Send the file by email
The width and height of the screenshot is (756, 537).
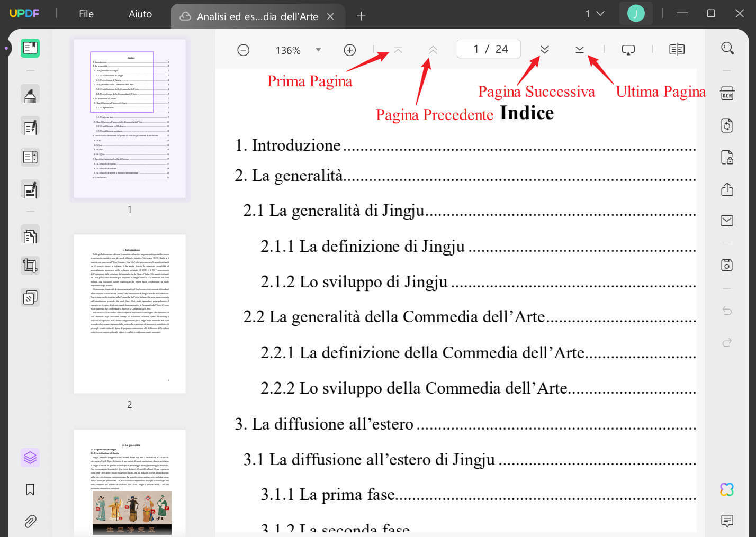(727, 221)
